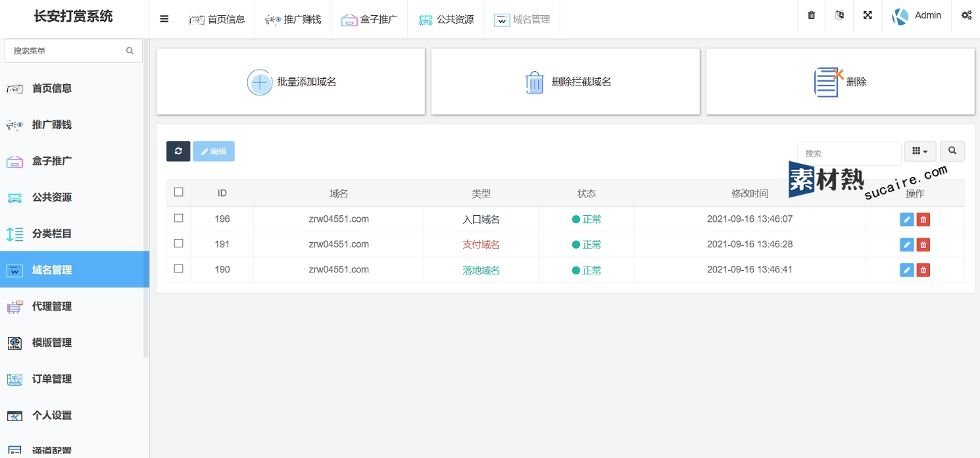Image resolution: width=980 pixels, height=458 pixels.
Task: Open 公共资源 in the sidebar
Action: tap(74, 197)
